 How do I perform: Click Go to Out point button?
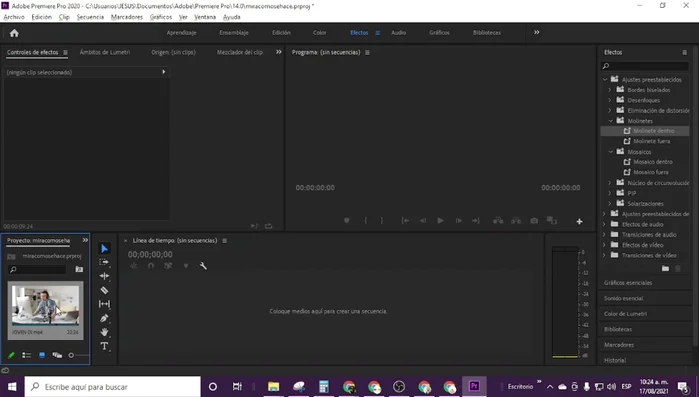[x=476, y=221]
